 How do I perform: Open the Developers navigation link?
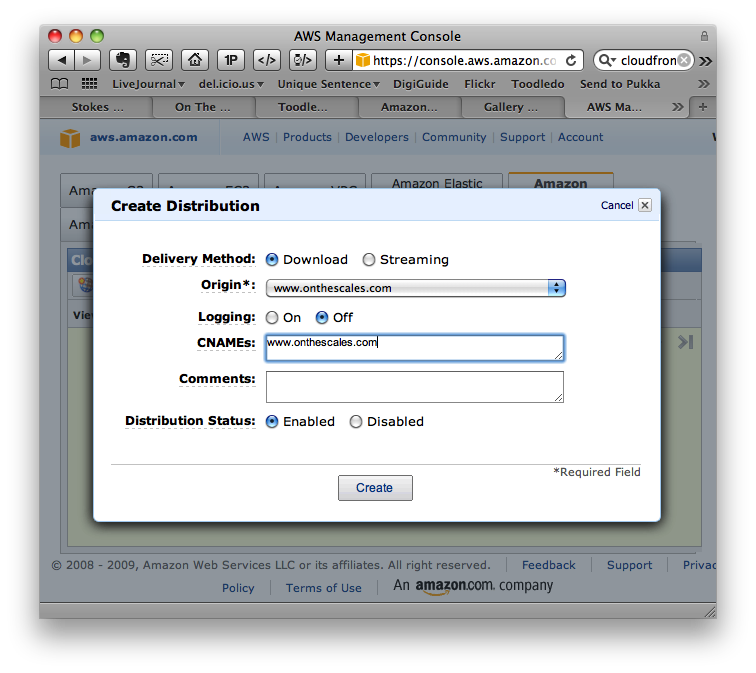[x=377, y=137]
